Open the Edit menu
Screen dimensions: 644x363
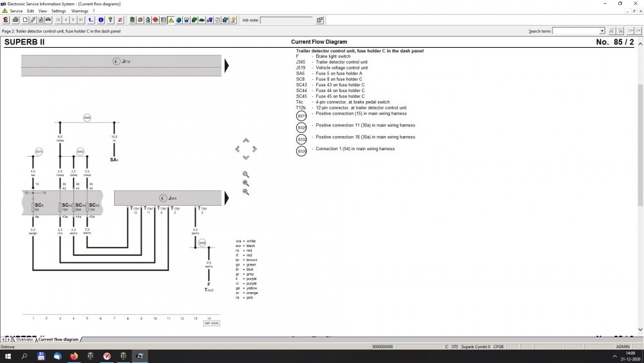(x=30, y=11)
